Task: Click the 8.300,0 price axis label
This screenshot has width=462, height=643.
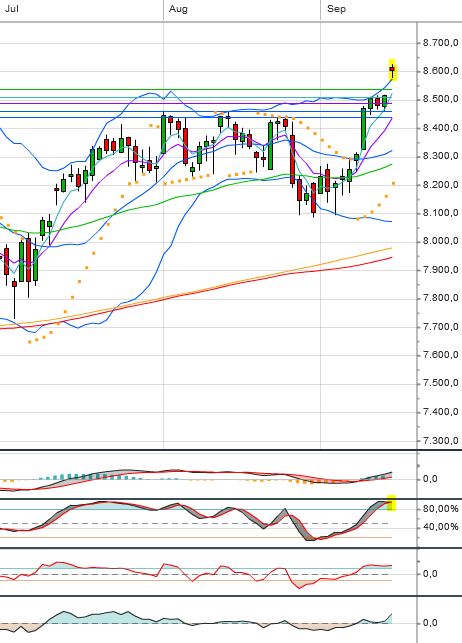Action: pos(440,156)
